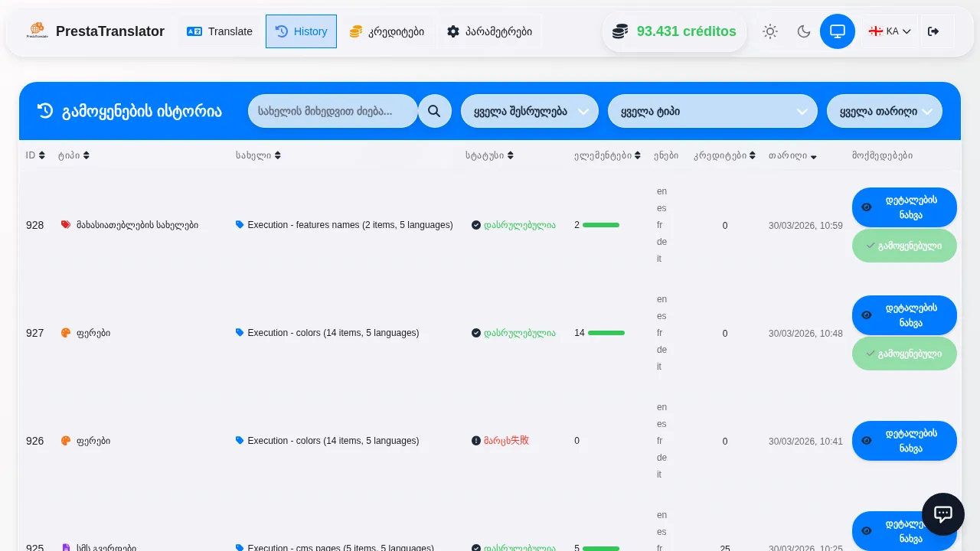Open the chat support bubble

click(x=942, y=514)
